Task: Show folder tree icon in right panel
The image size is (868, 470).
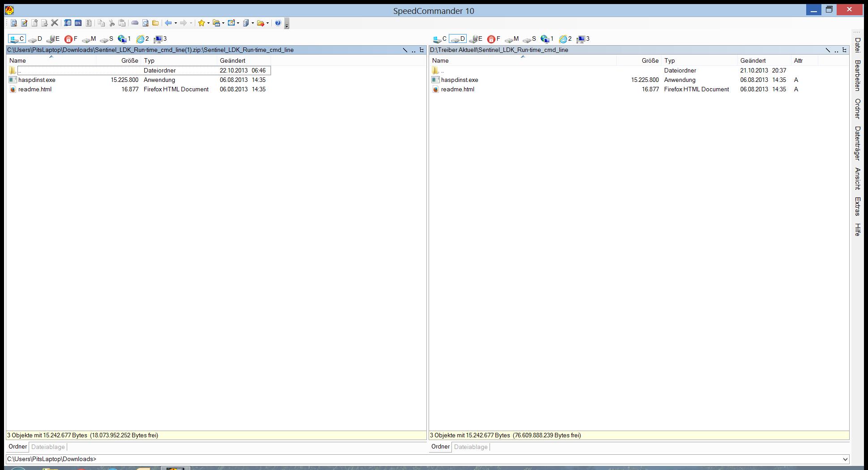Action: point(844,50)
